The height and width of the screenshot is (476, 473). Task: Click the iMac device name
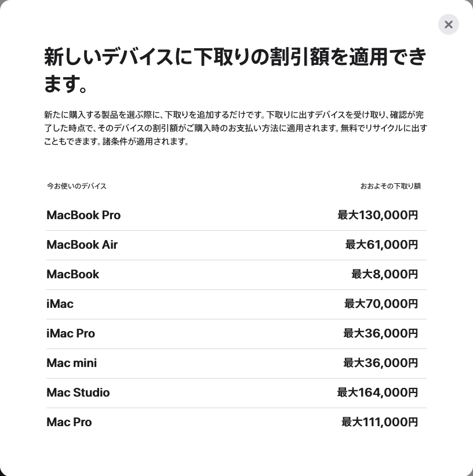(60, 304)
